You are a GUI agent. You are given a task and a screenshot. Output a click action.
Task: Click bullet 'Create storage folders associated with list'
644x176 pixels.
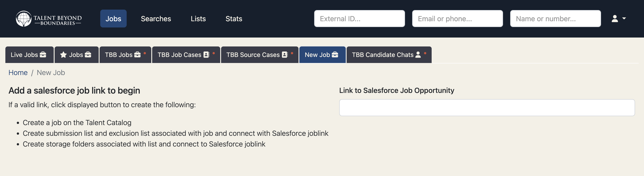point(144,144)
